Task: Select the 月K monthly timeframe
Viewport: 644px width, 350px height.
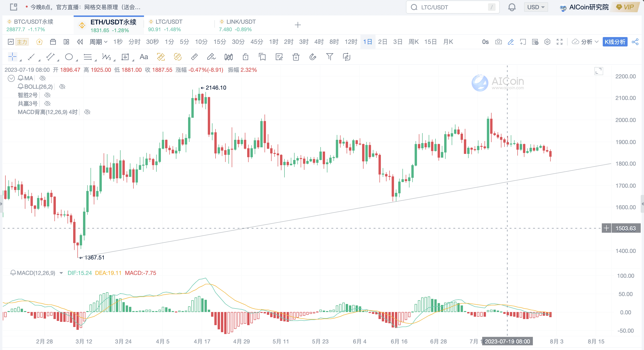Action: (448, 42)
